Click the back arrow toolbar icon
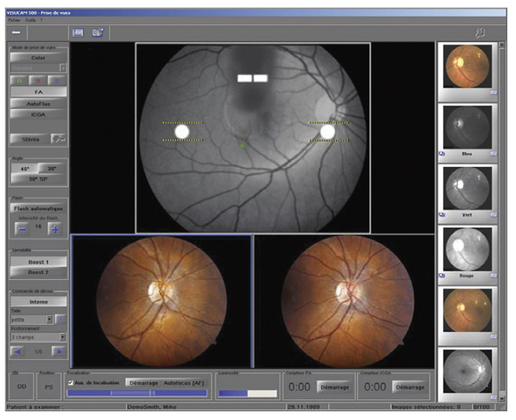This screenshot has height=420, width=516. pyautogui.click(x=16, y=33)
